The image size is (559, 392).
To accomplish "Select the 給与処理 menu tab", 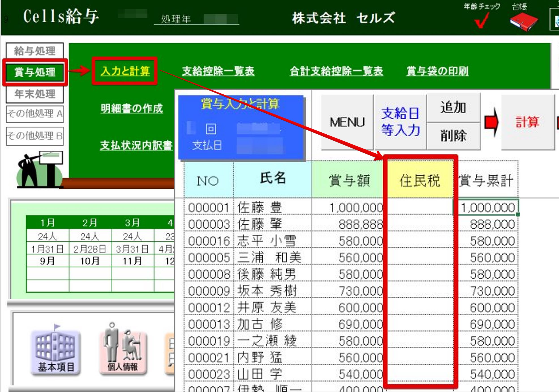I will click(x=34, y=51).
